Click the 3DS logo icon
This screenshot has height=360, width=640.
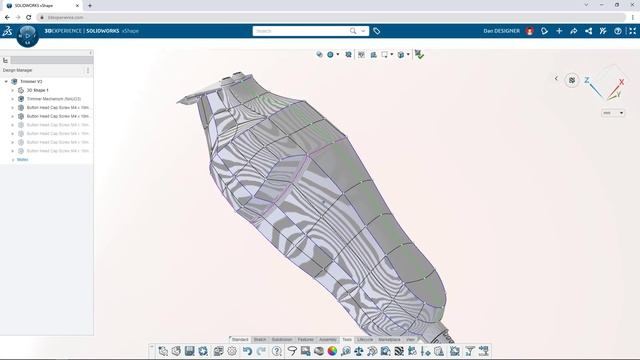[7, 31]
